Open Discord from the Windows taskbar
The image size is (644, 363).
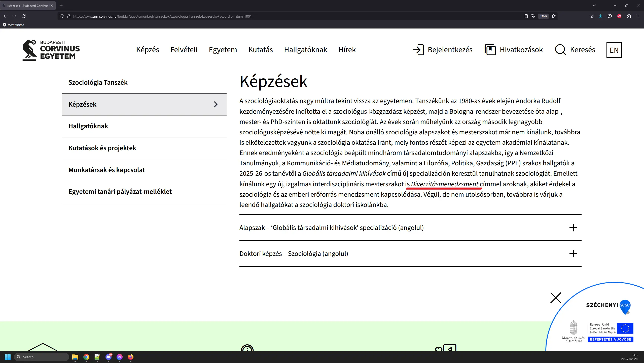coord(109,357)
